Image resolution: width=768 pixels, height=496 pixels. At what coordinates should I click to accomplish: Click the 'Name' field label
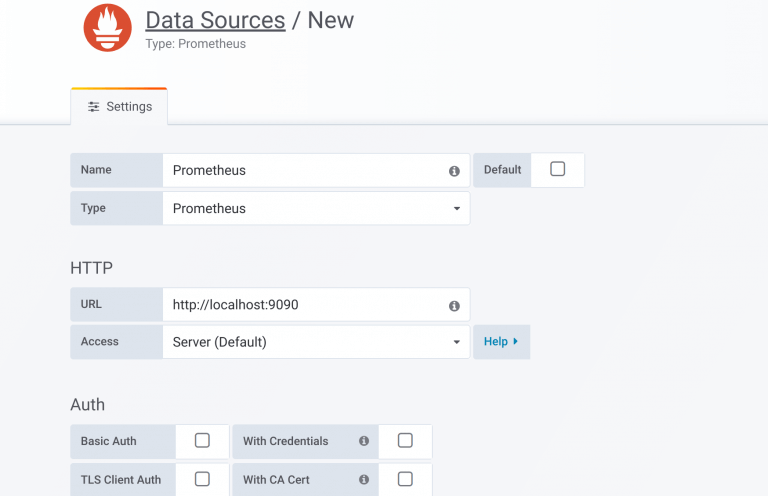coord(96,169)
